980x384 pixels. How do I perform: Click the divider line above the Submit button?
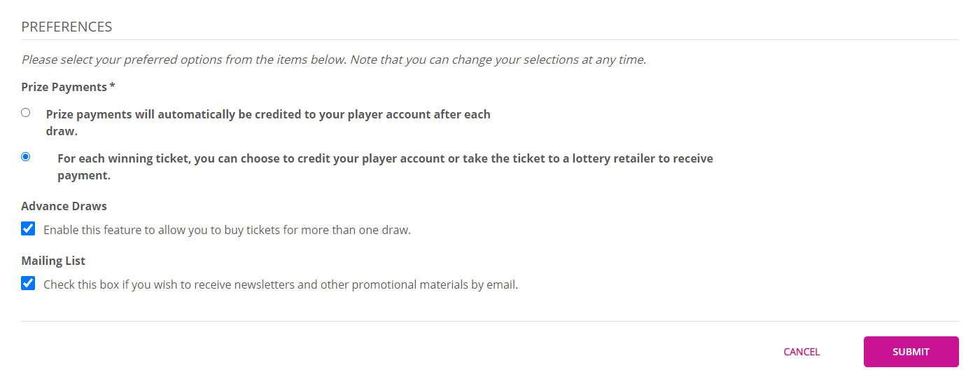pyautogui.click(x=490, y=321)
